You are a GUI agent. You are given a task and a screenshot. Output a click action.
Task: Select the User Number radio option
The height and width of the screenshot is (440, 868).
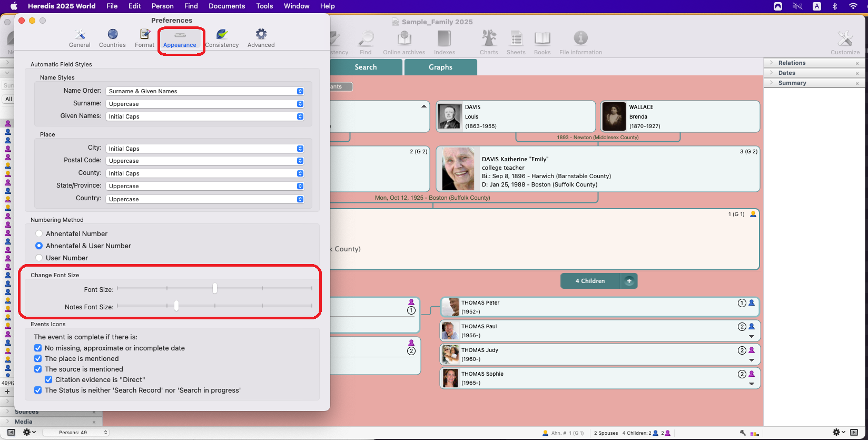[x=39, y=258]
